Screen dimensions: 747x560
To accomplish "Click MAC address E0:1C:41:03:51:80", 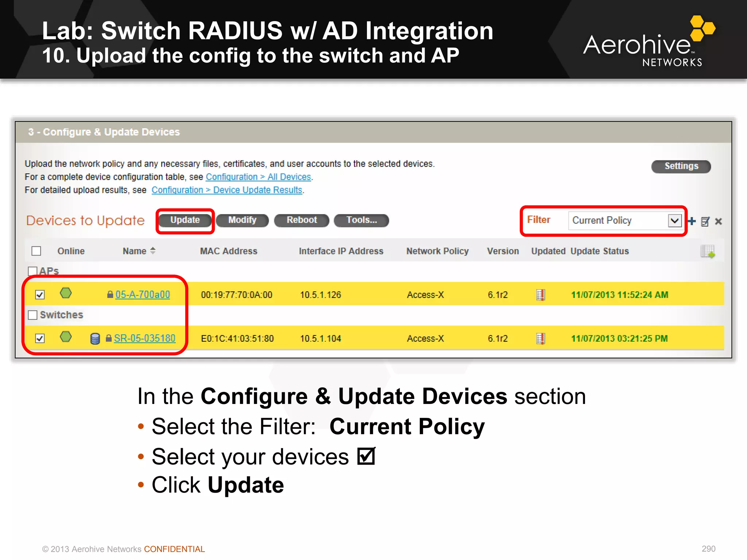I will click(237, 338).
